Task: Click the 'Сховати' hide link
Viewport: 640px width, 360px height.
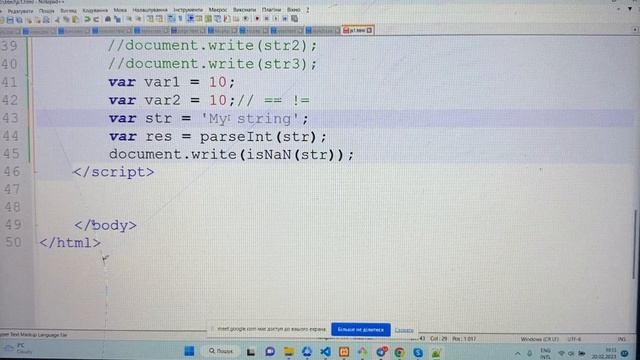Action: tap(404, 330)
